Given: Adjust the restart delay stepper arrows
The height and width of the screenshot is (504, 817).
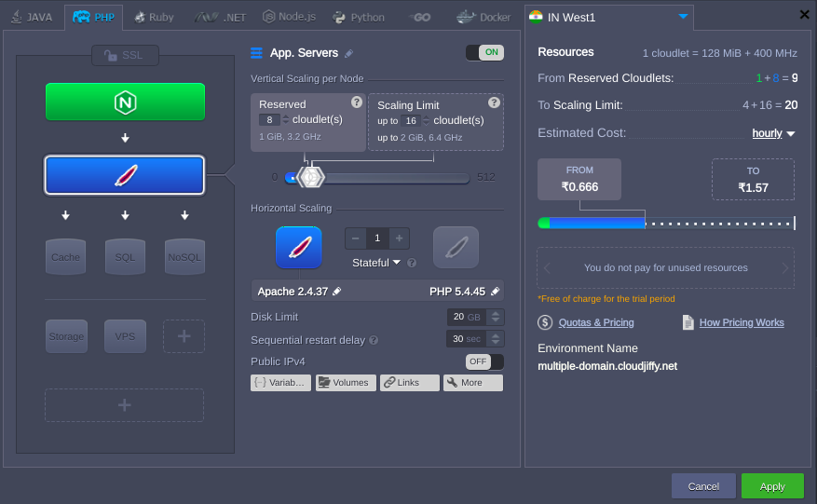Looking at the screenshot, I should [x=496, y=339].
